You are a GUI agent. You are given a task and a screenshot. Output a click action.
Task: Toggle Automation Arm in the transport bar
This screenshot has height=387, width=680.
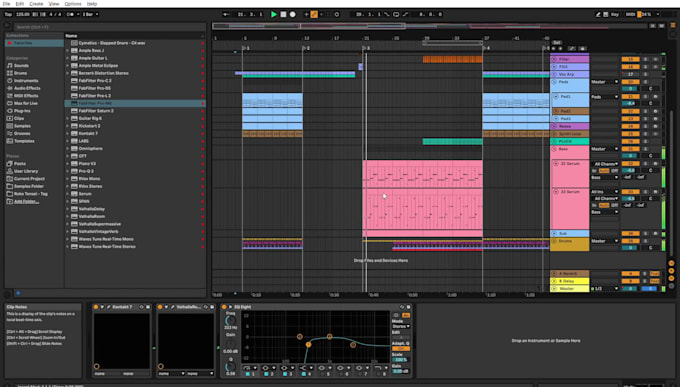314,14
